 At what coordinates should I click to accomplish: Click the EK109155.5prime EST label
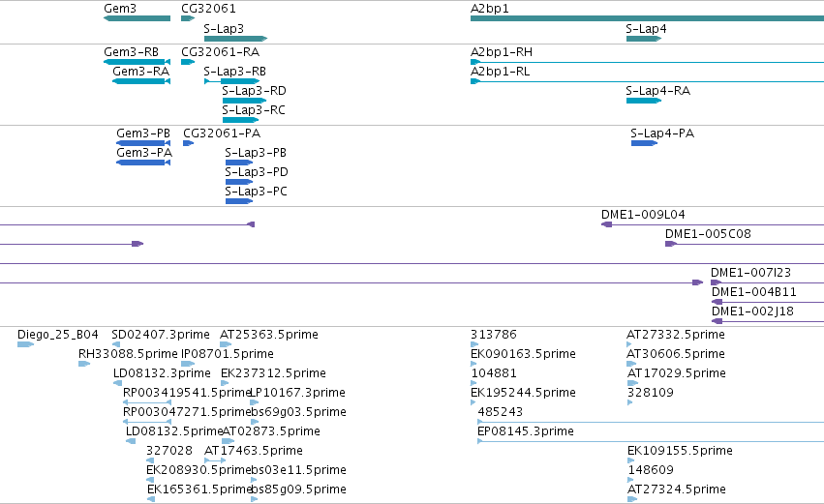(x=680, y=451)
